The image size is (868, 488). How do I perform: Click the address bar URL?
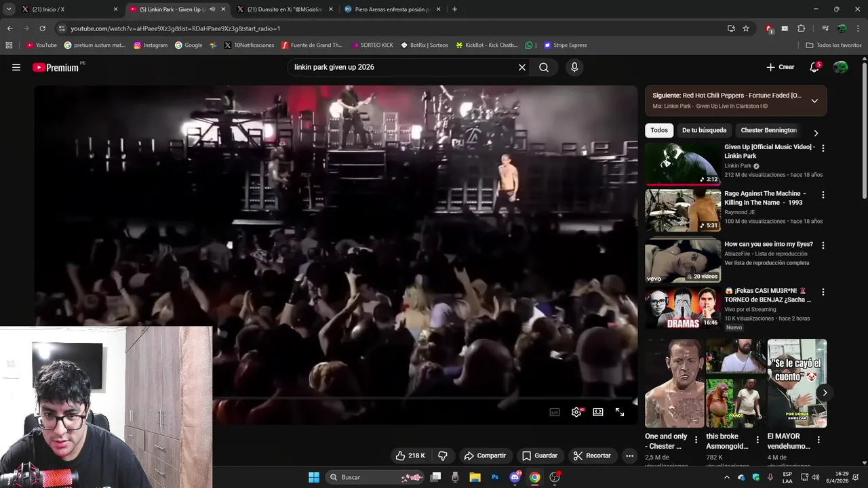coord(176,28)
